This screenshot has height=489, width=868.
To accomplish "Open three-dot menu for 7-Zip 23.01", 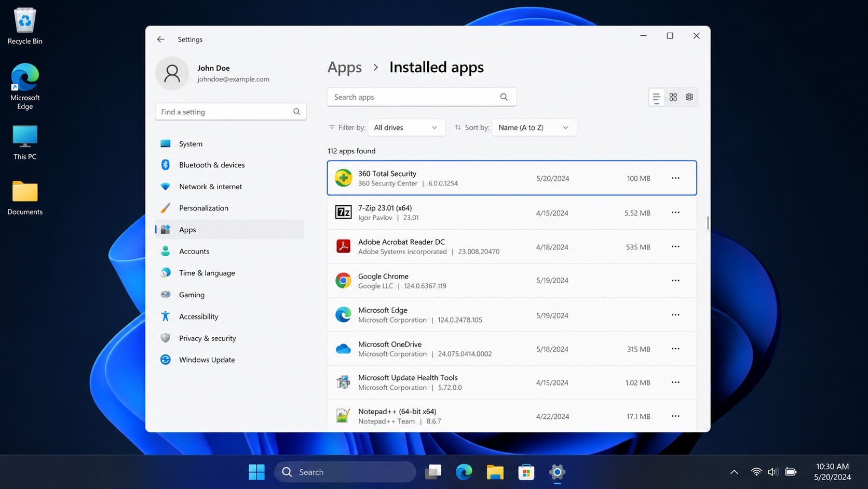I will (675, 213).
